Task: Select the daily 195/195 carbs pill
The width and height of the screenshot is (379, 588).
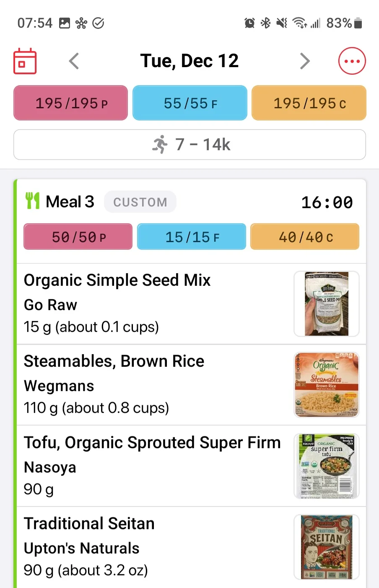Action: pos(309,103)
